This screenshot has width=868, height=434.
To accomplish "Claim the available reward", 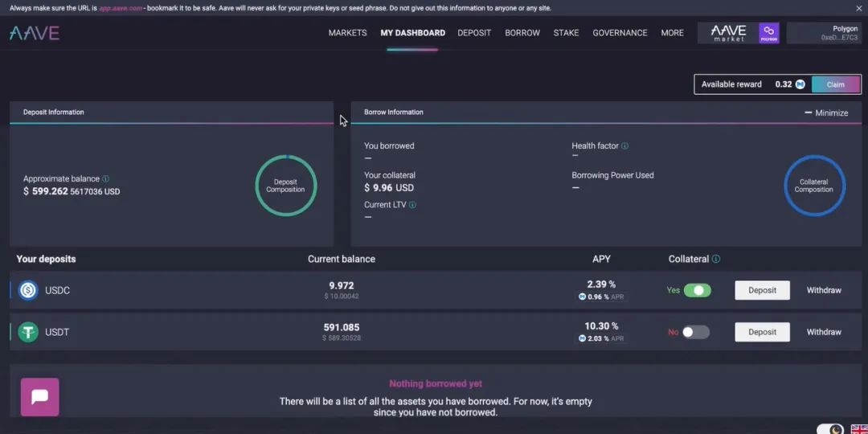I will pyautogui.click(x=836, y=84).
